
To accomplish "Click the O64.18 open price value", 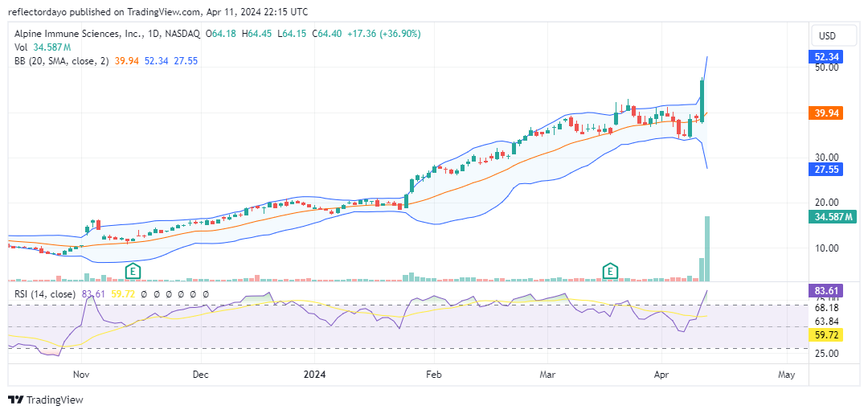I will pos(221,34).
